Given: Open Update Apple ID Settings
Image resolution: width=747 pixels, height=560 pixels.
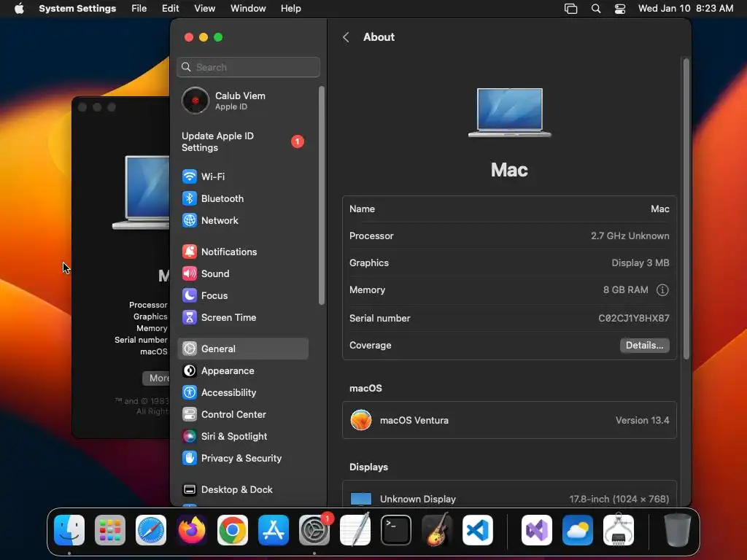Looking at the screenshot, I should [x=243, y=142].
